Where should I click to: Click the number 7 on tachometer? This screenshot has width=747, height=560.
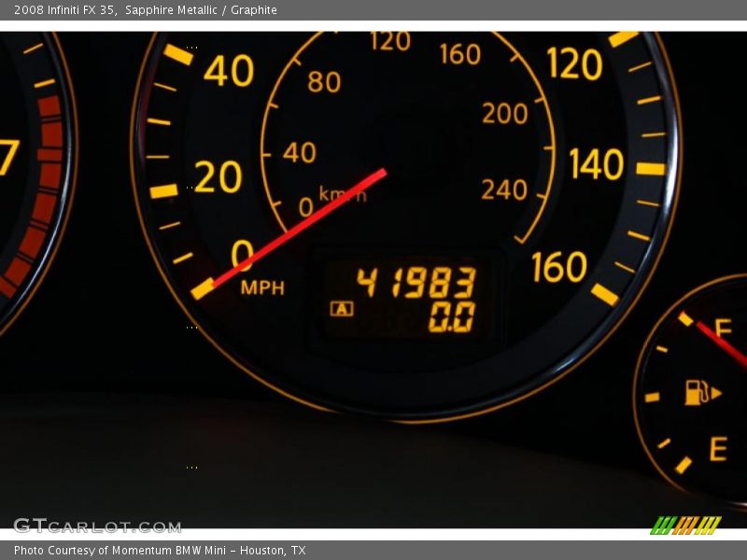tap(8, 158)
